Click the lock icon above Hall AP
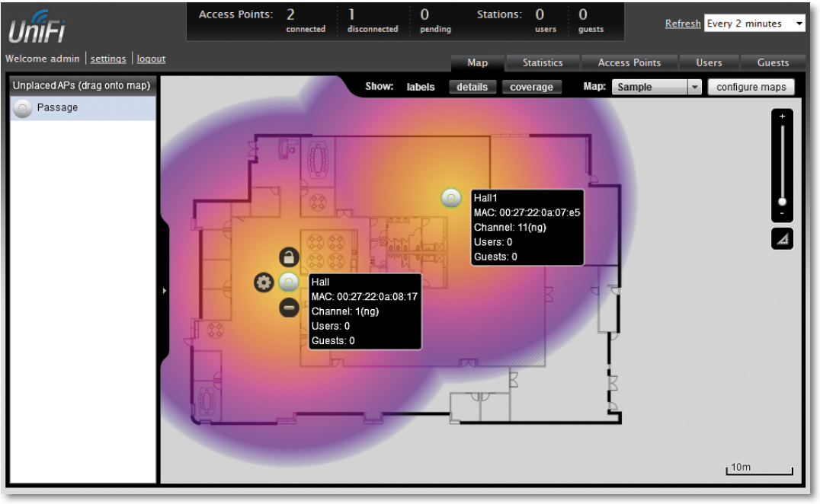The image size is (820, 504). [289, 257]
